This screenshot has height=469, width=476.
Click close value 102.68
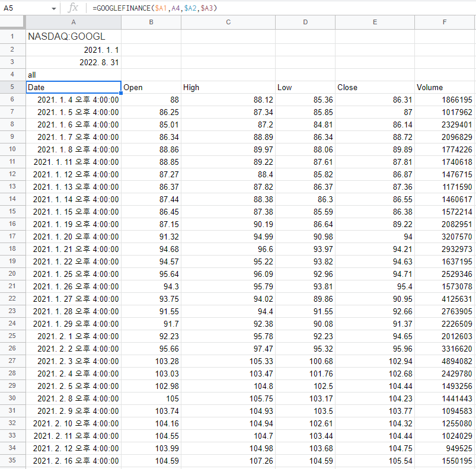[375, 374]
